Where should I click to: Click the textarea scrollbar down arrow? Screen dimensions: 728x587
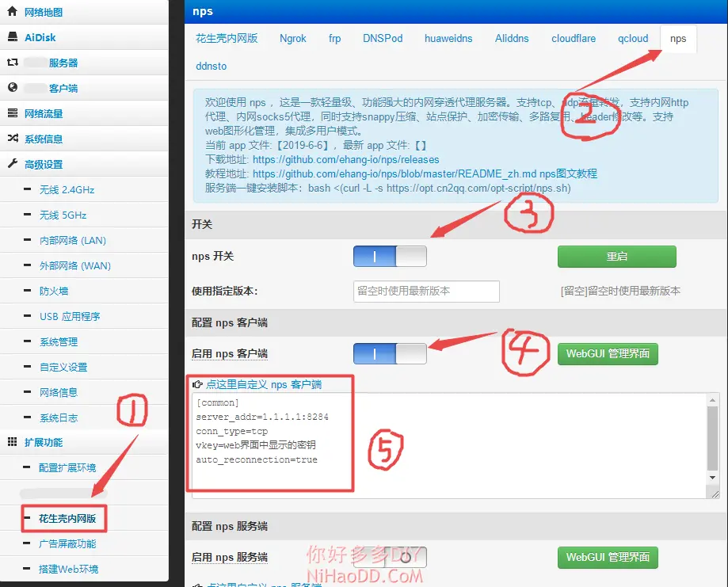713,478
